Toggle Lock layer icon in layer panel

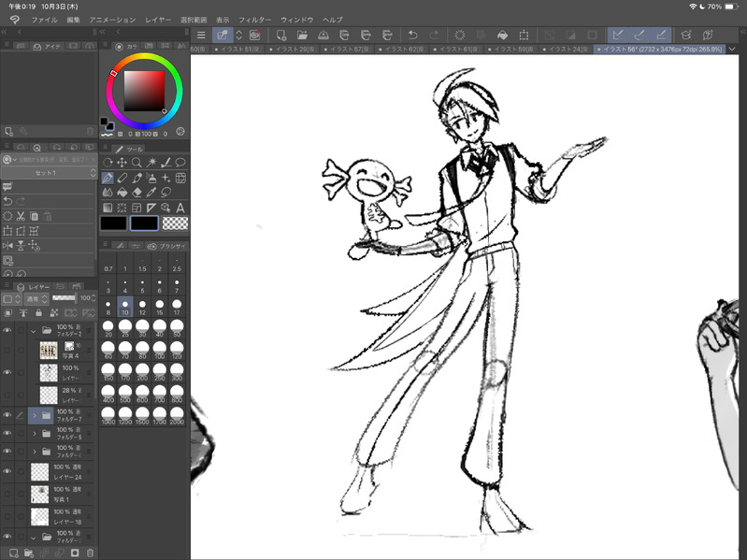[38, 313]
